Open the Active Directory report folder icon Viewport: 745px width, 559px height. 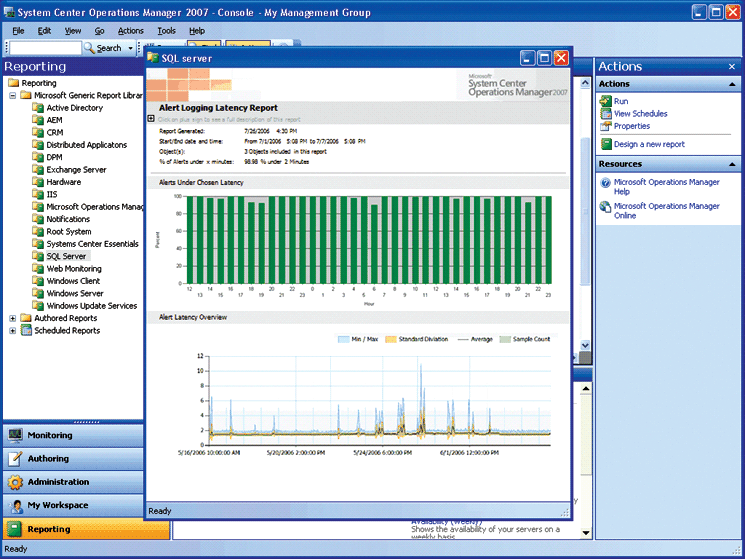[x=38, y=108]
